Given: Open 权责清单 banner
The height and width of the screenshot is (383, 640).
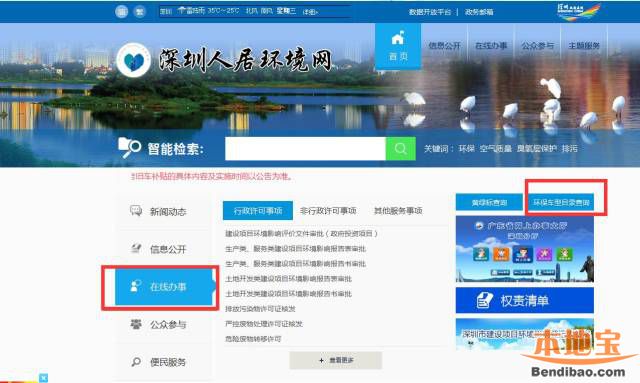Looking at the screenshot, I should [525, 301].
